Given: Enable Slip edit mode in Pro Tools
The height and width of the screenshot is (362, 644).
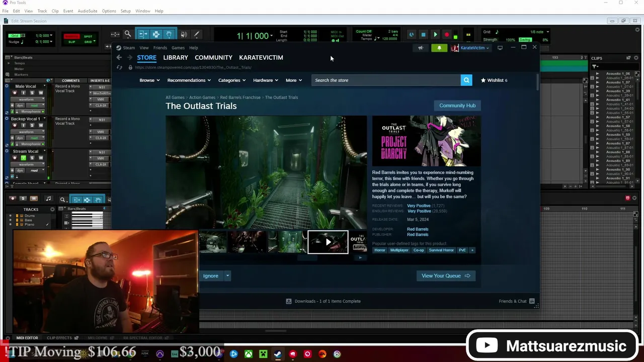Looking at the screenshot, I should point(71,42).
